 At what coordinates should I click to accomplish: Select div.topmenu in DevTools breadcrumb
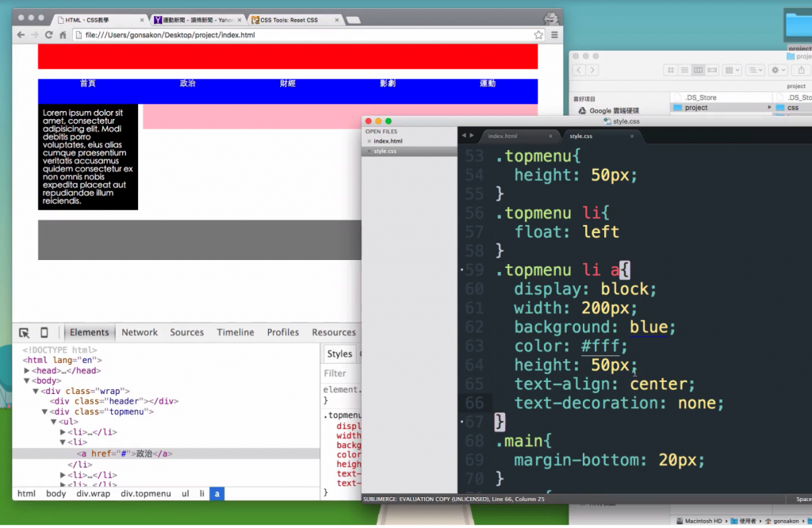[x=146, y=494]
